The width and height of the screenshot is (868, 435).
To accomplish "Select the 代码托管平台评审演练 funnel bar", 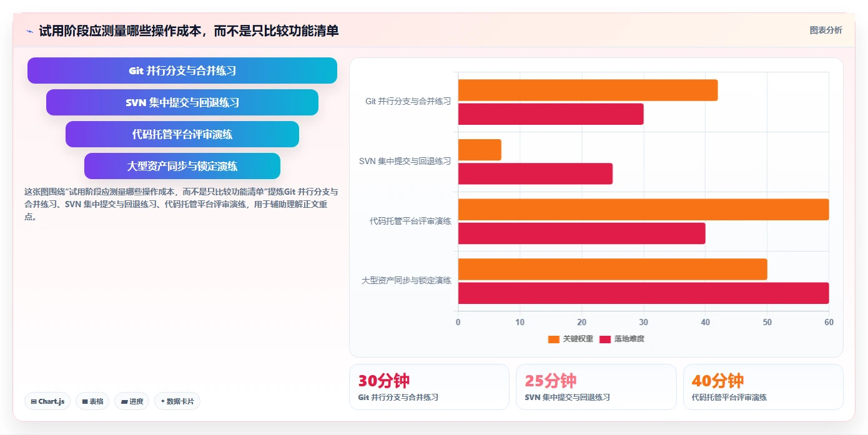I will [182, 134].
